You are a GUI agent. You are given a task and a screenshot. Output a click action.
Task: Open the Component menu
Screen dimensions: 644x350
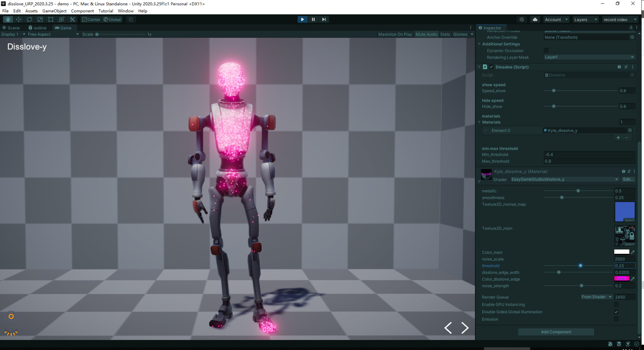82,11
